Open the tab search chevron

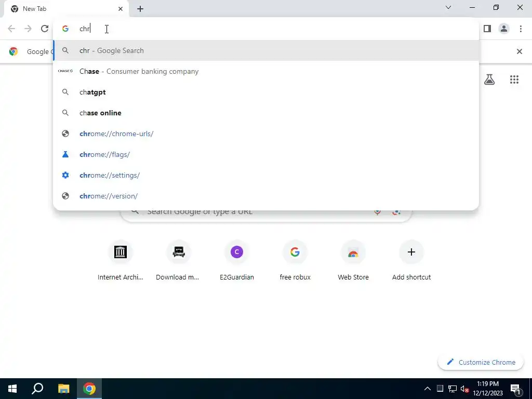[x=448, y=7]
